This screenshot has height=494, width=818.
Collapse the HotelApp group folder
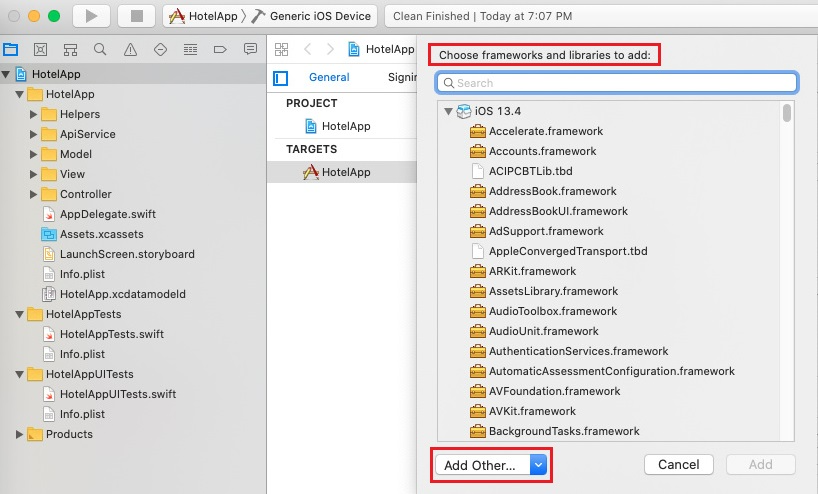point(20,94)
